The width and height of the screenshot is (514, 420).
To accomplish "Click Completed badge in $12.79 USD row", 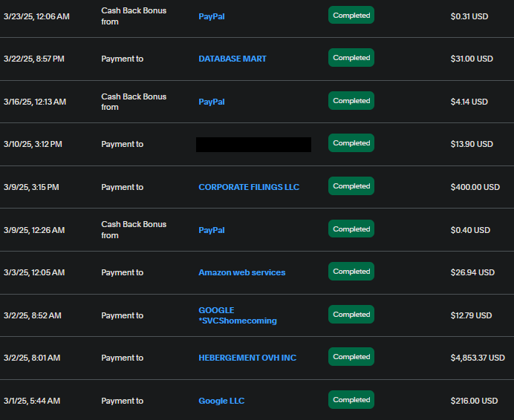I will 351,315.
